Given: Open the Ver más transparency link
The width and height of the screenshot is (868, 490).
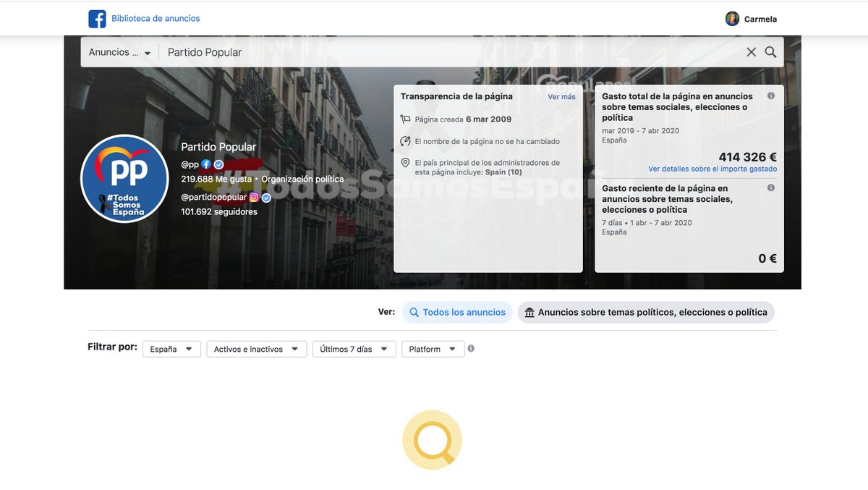Looking at the screenshot, I should click(561, 97).
